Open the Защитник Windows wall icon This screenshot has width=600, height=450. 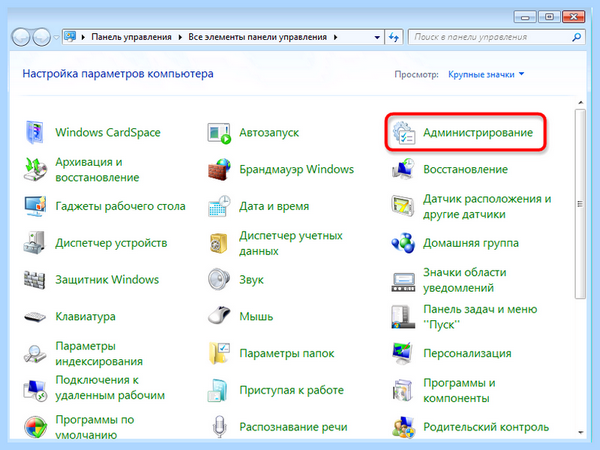pos(34,279)
